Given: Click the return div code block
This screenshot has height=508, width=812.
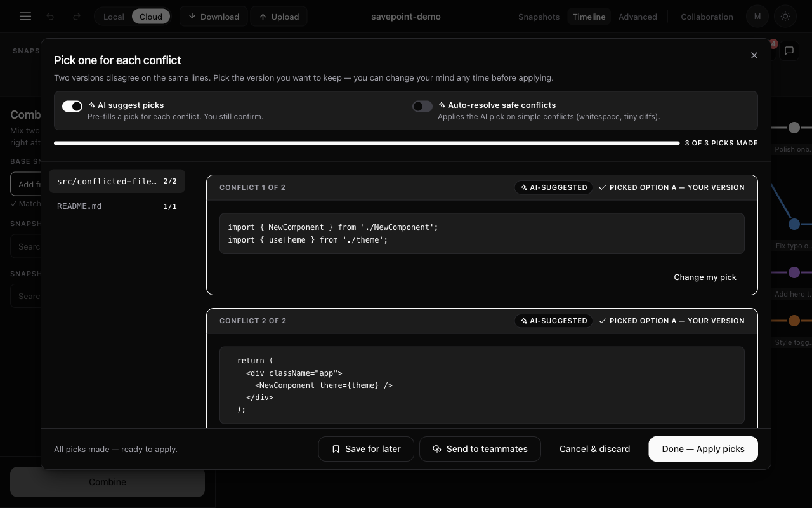Looking at the screenshot, I should click(482, 385).
